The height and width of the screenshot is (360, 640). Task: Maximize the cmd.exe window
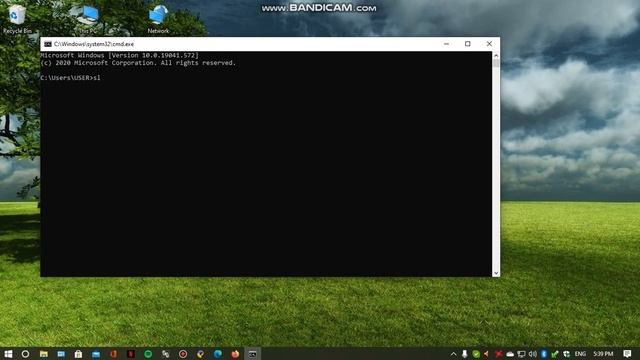coord(468,44)
